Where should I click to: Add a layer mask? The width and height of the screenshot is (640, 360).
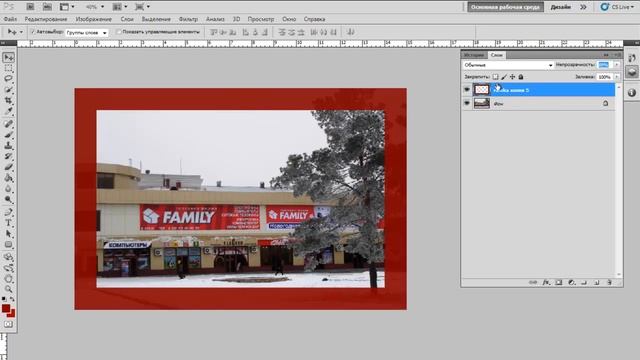(559, 282)
